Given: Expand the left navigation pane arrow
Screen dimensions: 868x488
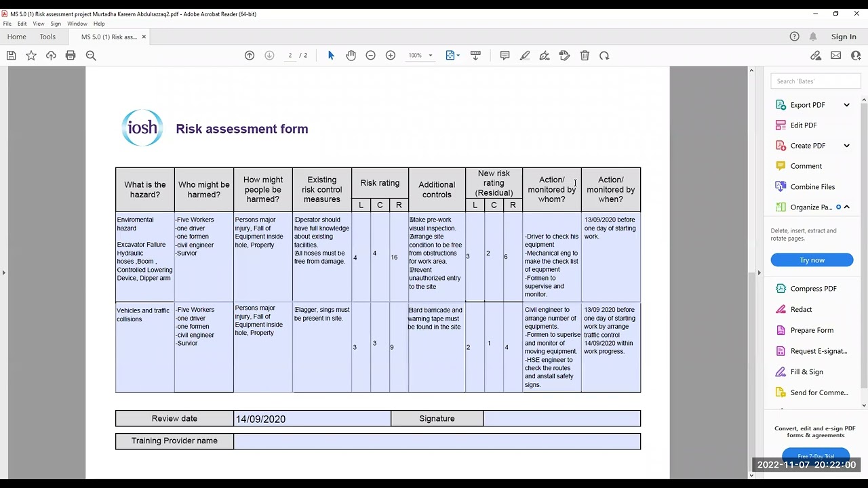Looking at the screenshot, I should tap(3, 272).
